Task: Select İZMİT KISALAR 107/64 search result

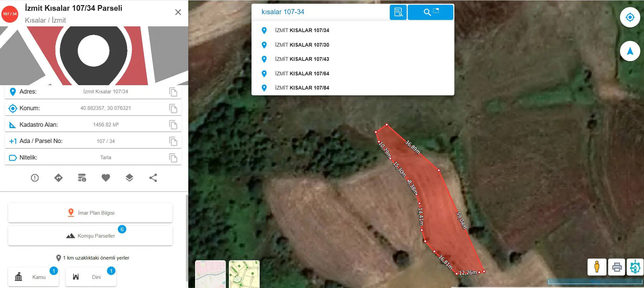Action: click(x=353, y=74)
